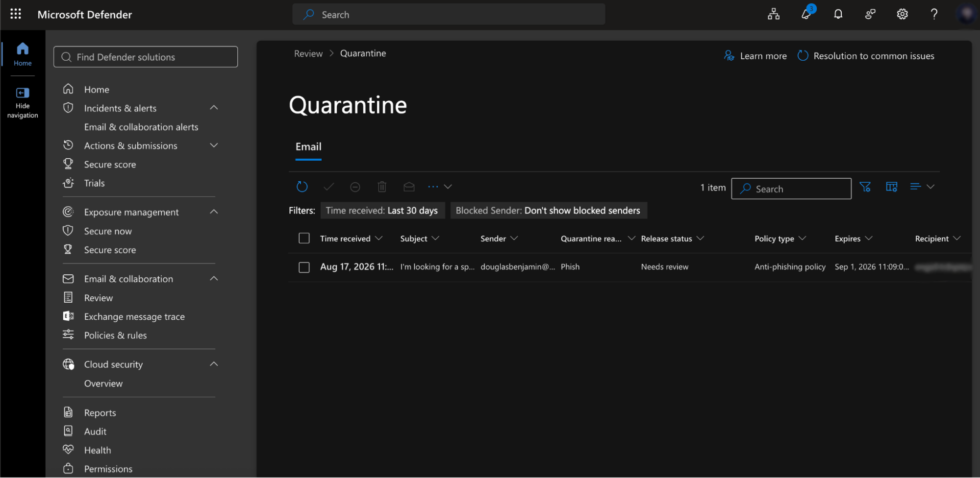Click the Deny circle toolbar icon

point(355,187)
